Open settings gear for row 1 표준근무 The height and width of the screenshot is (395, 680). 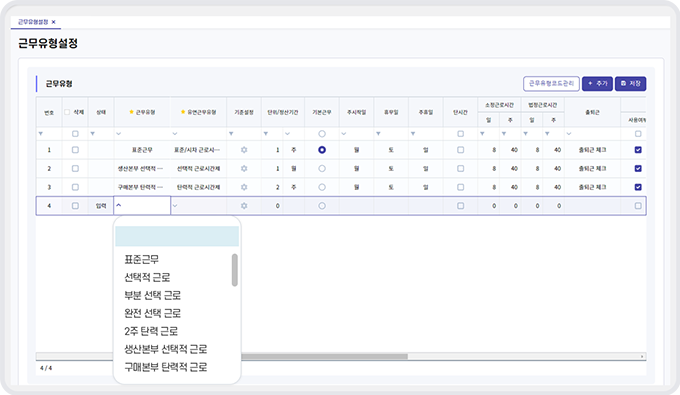244,150
